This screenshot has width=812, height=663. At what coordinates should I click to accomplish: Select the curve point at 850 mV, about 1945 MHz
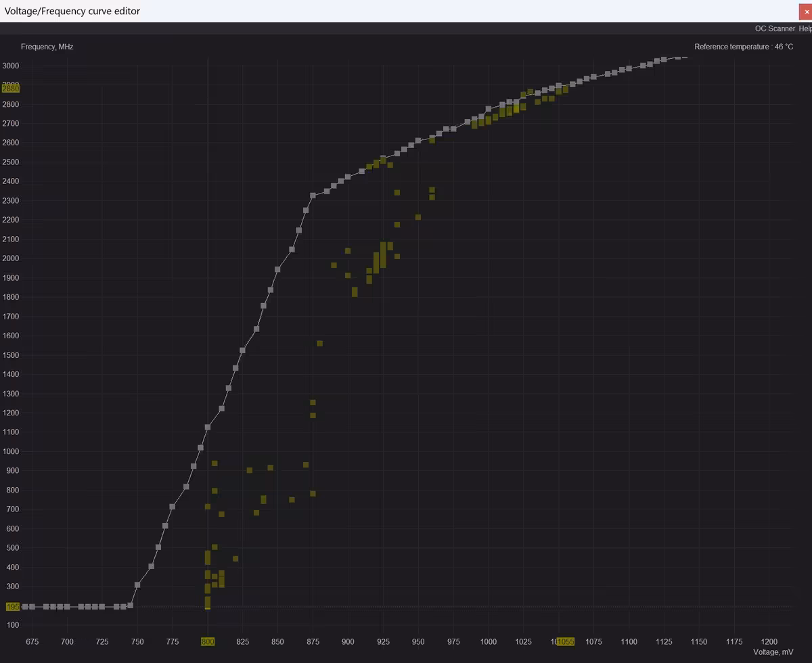tap(277, 269)
